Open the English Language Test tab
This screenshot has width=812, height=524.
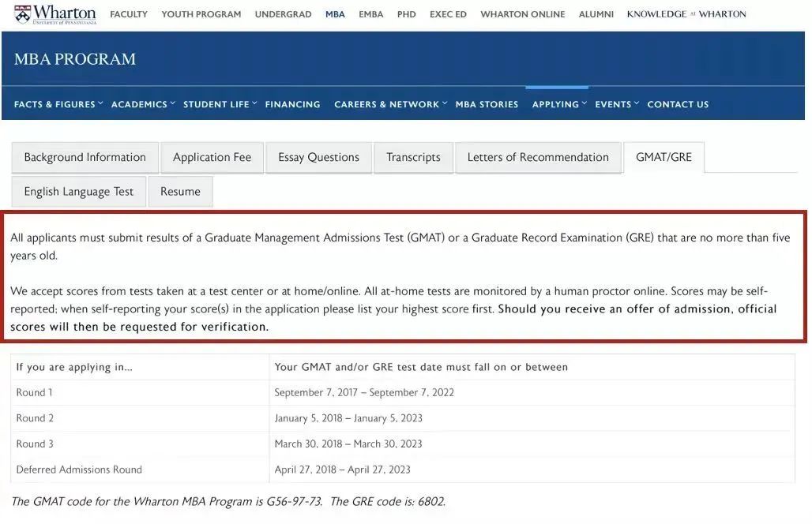point(79,192)
